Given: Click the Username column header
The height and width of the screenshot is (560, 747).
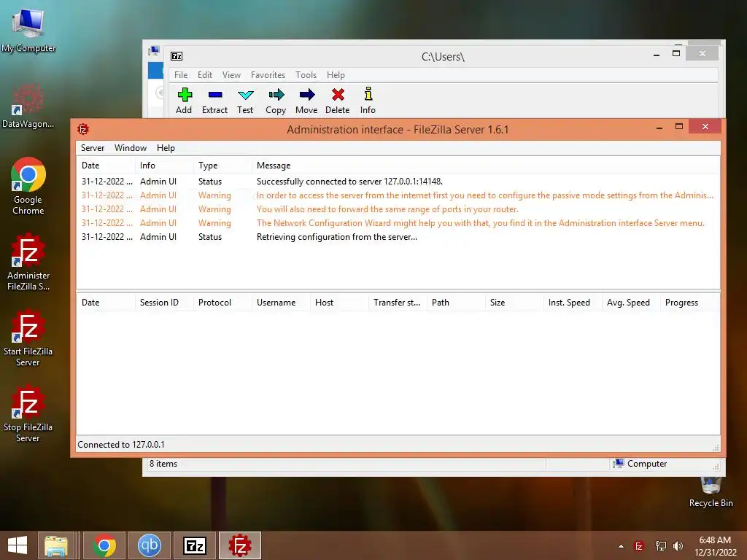Looking at the screenshot, I should click(x=281, y=303).
